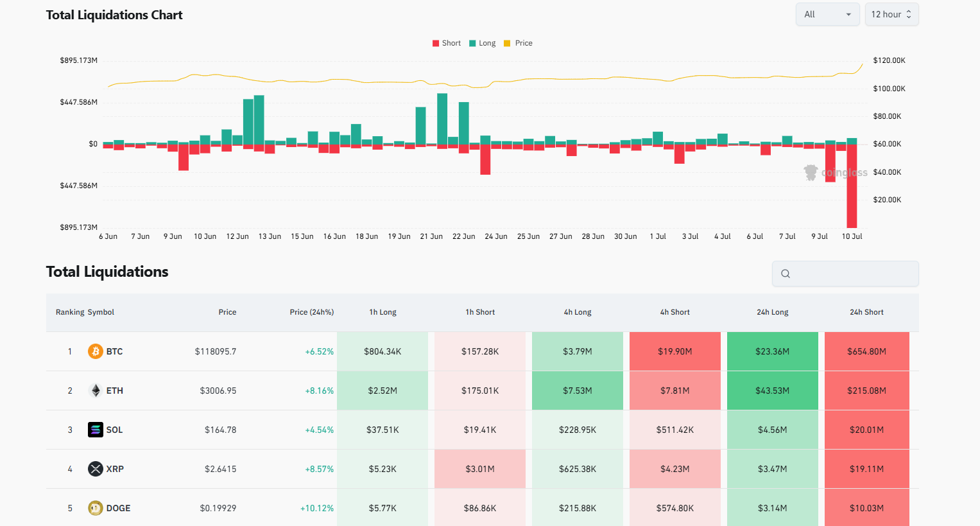980x526 pixels.
Task: Click ETH 24h Long value $43.53M
Action: pyautogui.click(x=773, y=390)
